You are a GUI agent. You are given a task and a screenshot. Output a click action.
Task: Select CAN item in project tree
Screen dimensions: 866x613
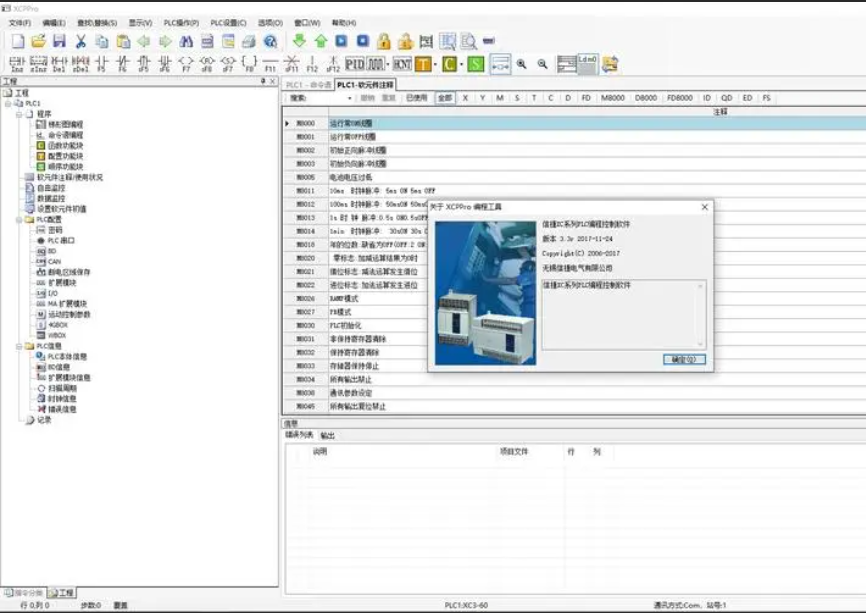click(x=49, y=262)
